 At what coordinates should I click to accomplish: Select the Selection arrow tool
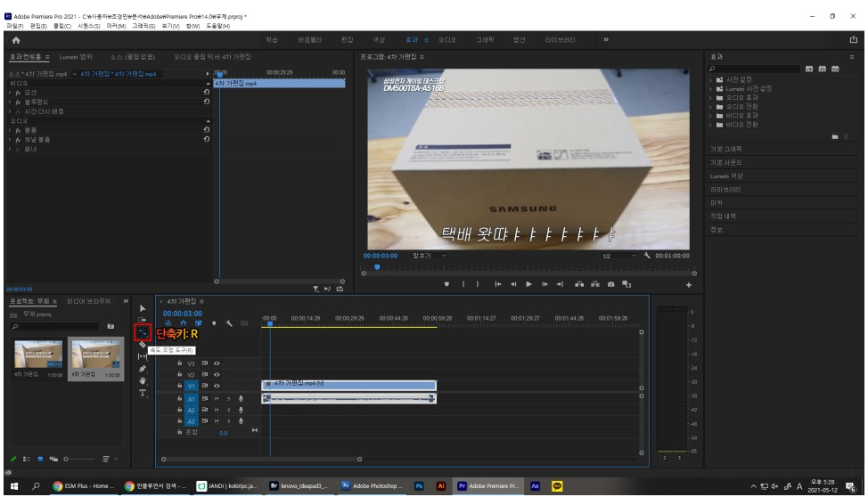[x=143, y=308]
